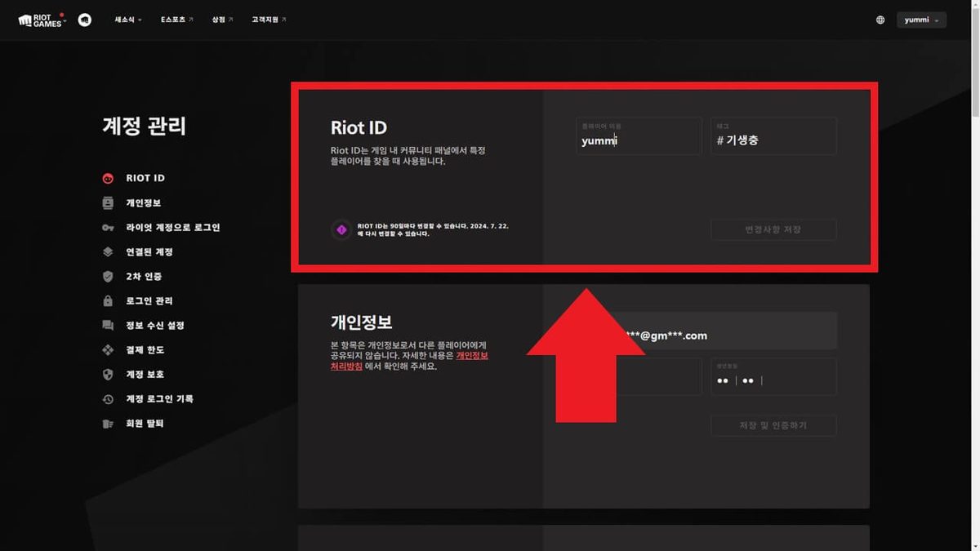Click the shield icon beside 2차 인증
The width and height of the screenshot is (980, 551).
[x=108, y=276]
